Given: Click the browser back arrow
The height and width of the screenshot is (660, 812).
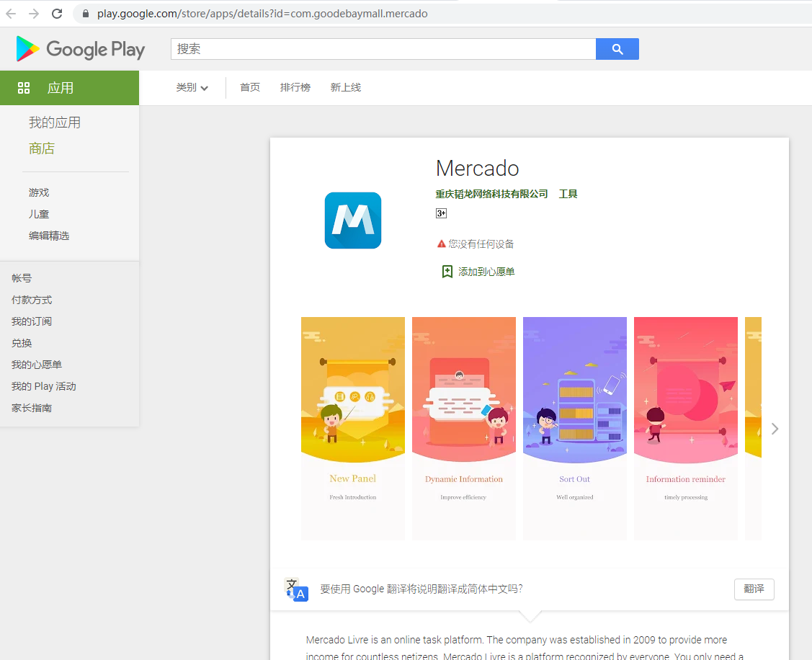Looking at the screenshot, I should 11,14.
